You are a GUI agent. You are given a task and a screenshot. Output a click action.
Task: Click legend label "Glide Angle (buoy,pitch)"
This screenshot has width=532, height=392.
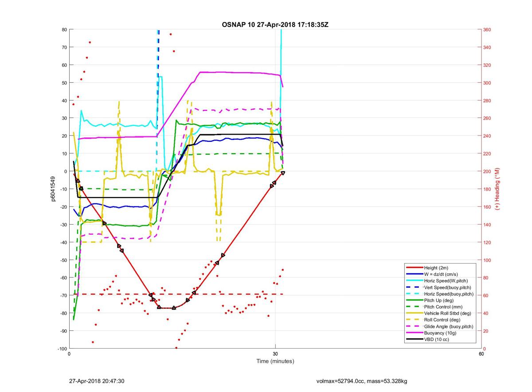point(449,326)
